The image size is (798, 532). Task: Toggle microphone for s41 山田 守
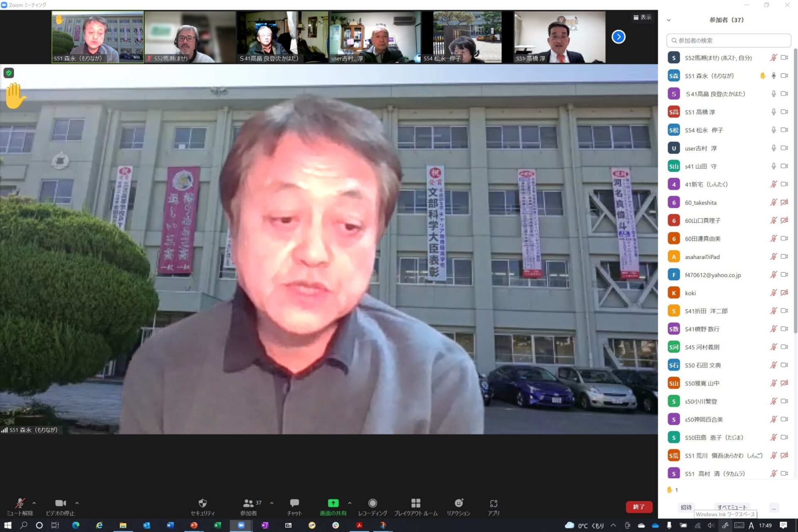(773, 166)
